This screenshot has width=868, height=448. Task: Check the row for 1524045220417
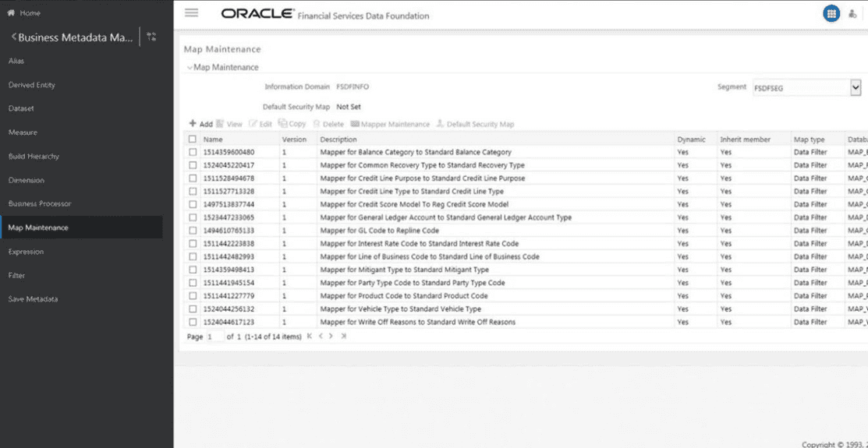(x=193, y=165)
